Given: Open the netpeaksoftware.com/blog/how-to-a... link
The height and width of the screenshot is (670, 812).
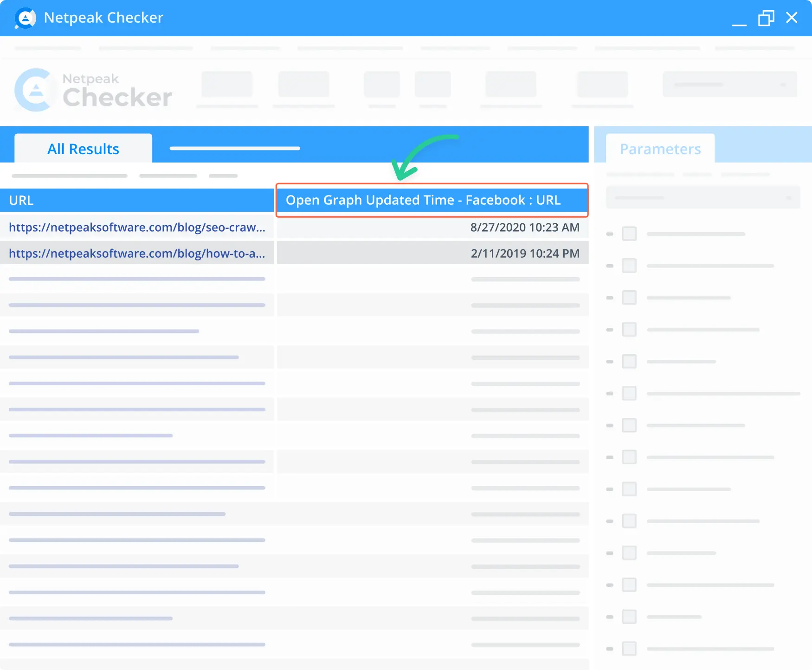Looking at the screenshot, I should tap(137, 253).
